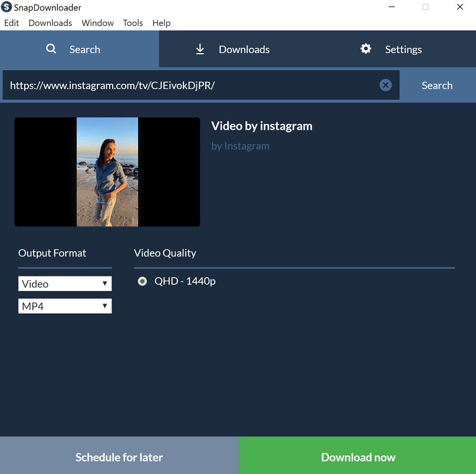Open the Tools menu
Image resolution: width=476 pixels, height=474 pixels.
133,23
